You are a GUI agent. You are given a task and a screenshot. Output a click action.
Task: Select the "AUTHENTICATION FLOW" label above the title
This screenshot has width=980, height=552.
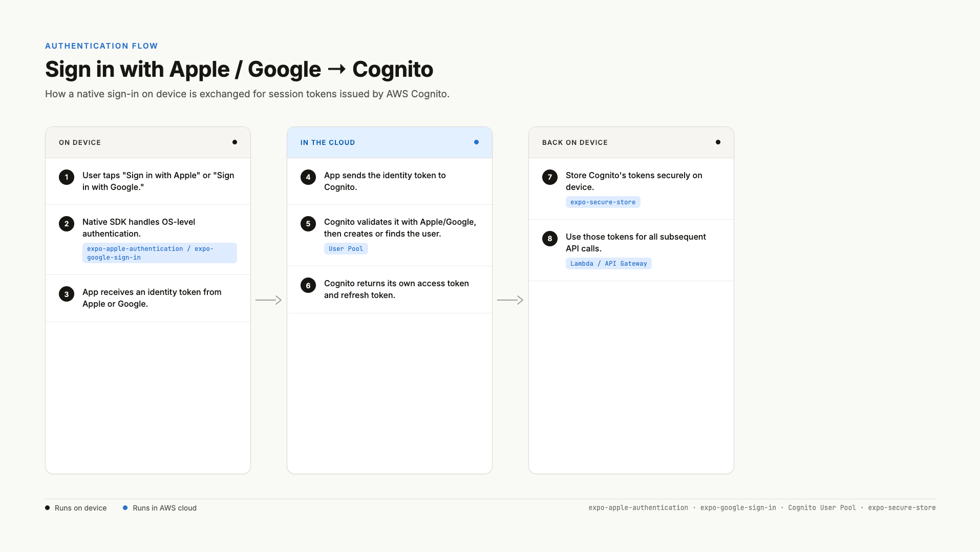(x=101, y=46)
